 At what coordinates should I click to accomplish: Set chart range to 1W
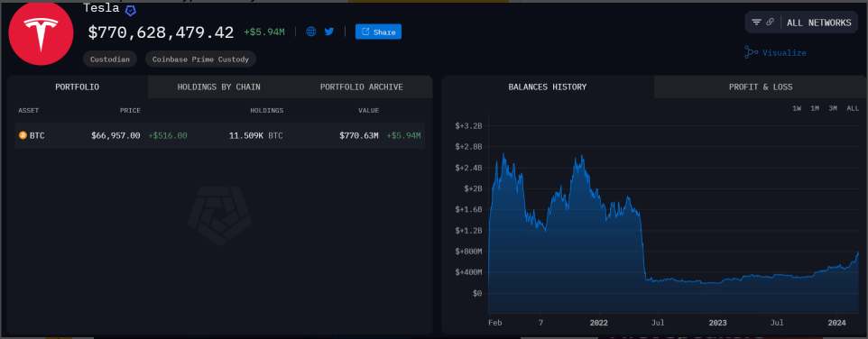coord(797,108)
